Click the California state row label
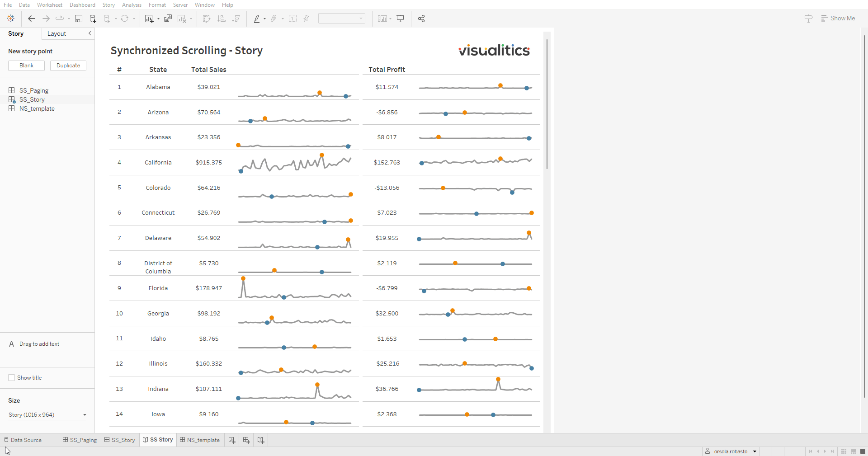Screen dimensions: 868x456 tap(158, 163)
